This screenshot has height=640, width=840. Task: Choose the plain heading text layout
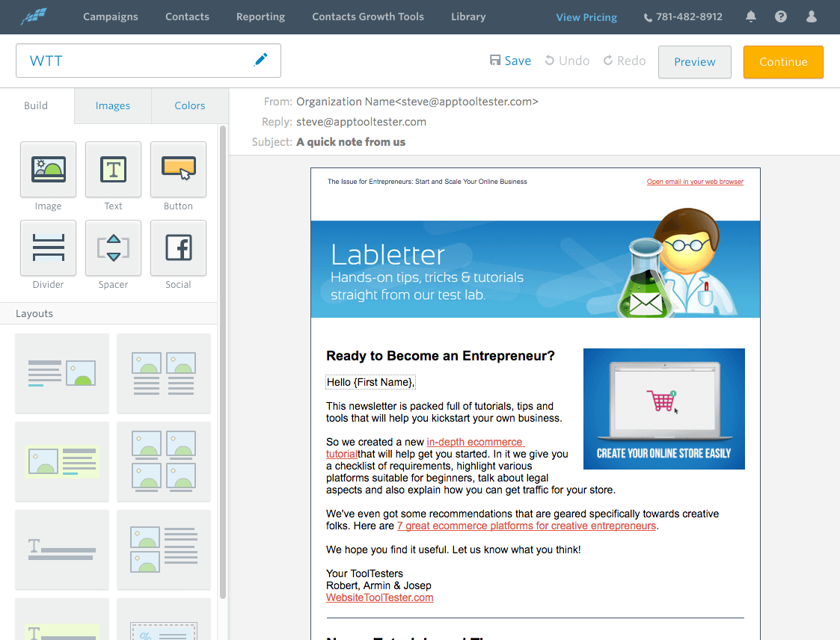[x=62, y=550]
